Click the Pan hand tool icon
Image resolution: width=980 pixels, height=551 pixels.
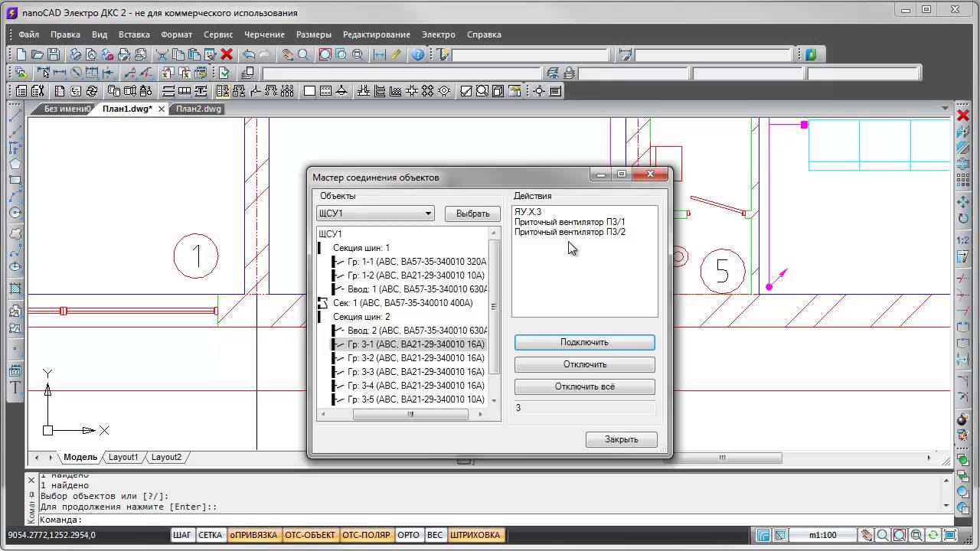(287, 54)
